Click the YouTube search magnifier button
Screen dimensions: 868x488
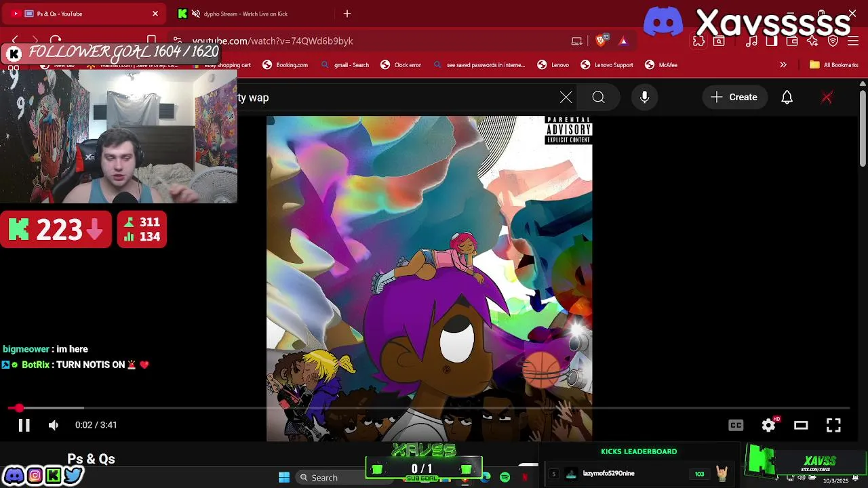click(x=598, y=98)
